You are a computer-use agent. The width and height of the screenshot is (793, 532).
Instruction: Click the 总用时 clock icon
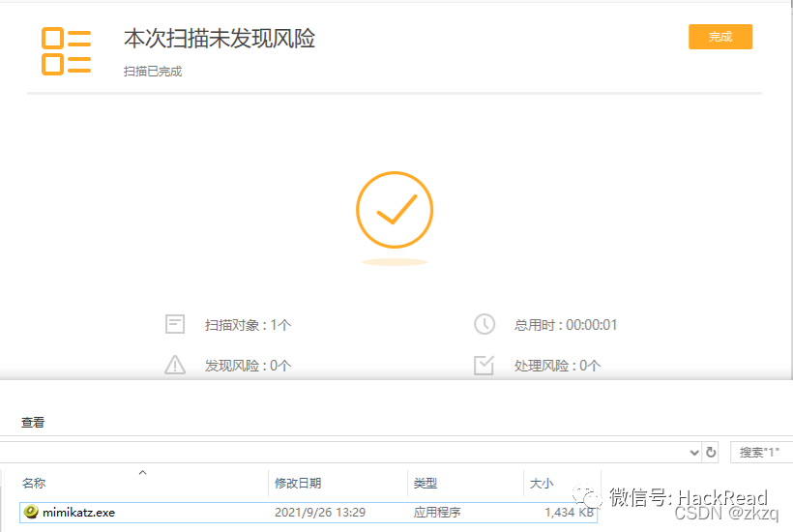485,324
